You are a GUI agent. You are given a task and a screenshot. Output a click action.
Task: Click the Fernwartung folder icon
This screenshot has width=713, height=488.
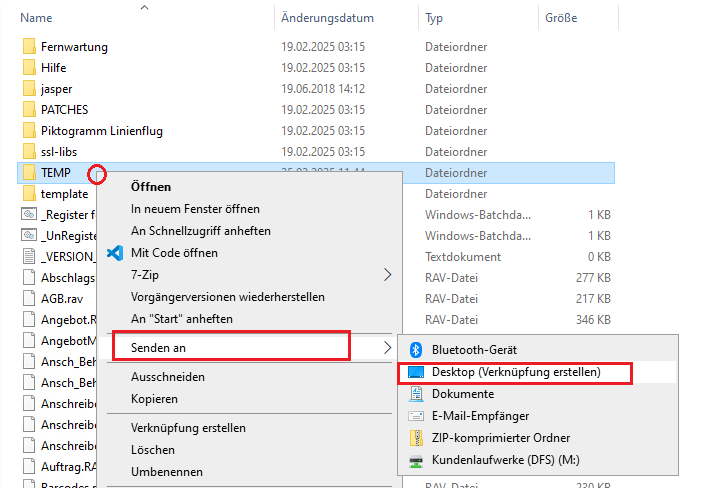[28, 47]
